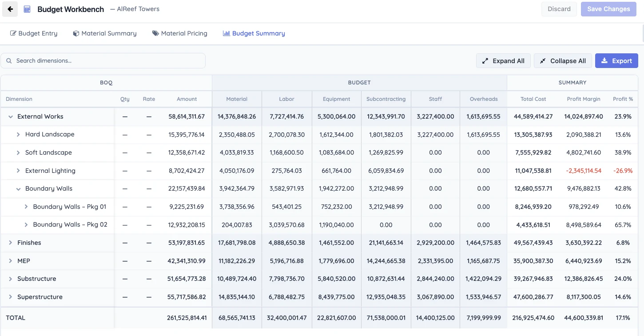The height and width of the screenshot is (336, 644).
Task: Click the Profit % column header
Action: pyautogui.click(x=623, y=99)
